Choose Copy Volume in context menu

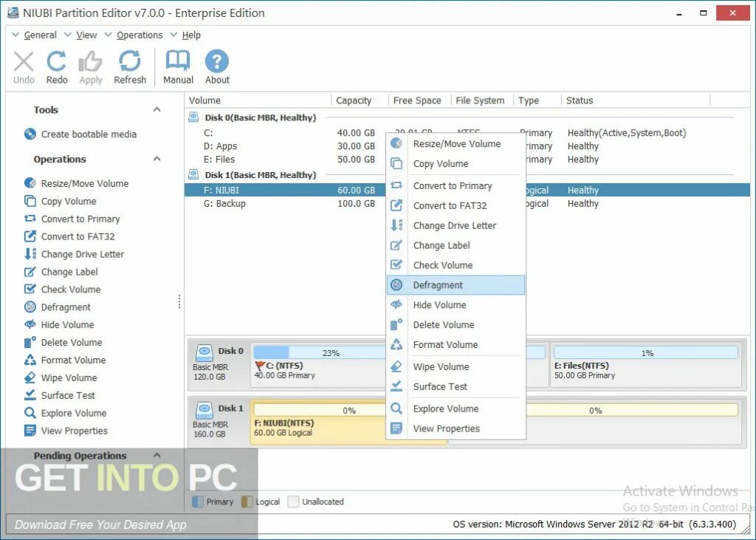coord(456,163)
